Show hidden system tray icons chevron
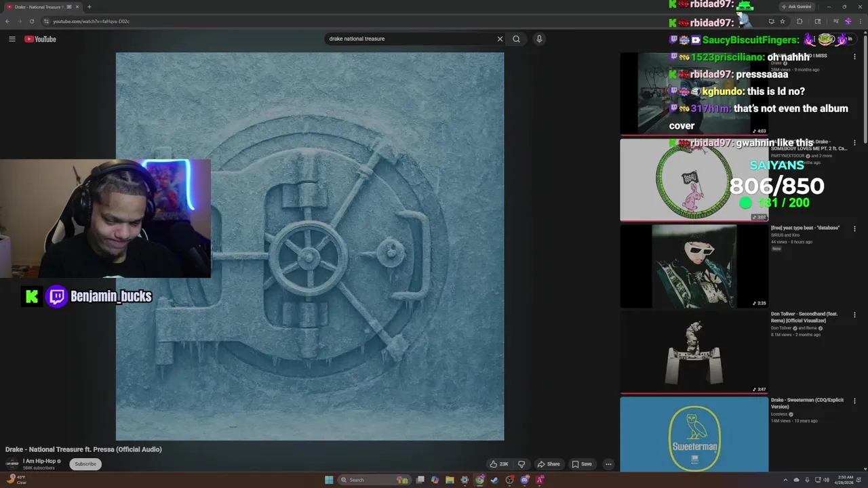 [x=785, y=480]
